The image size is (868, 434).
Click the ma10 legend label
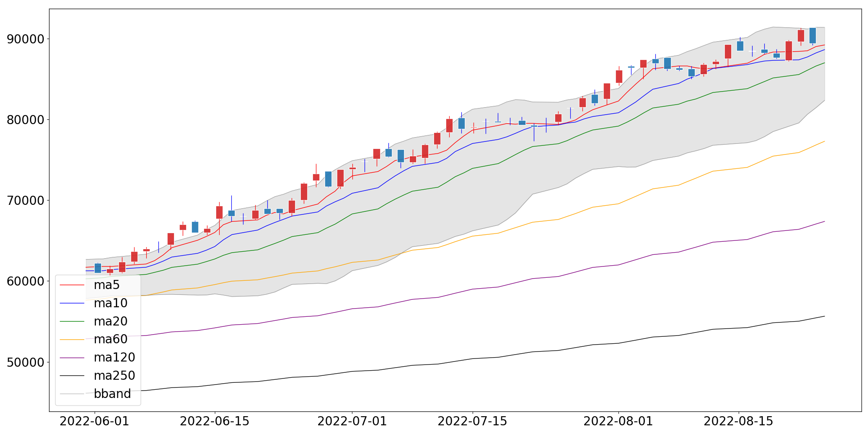(x=111, y=303)
